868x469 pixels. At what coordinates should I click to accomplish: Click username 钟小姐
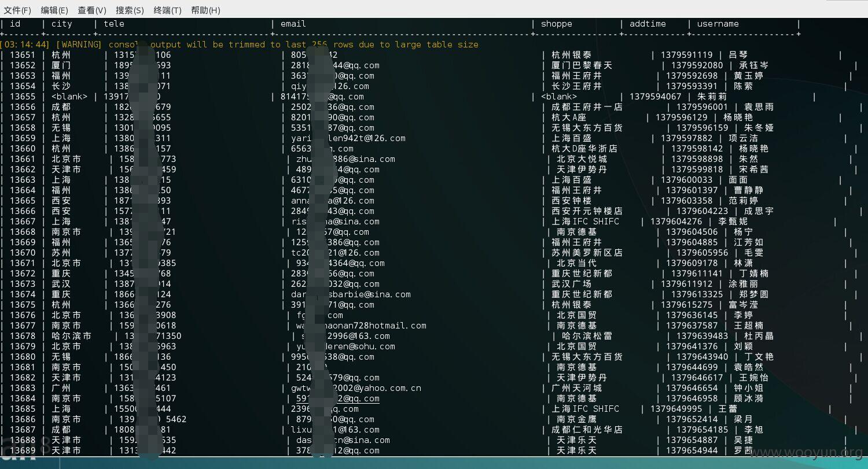[x=748, y=388]
